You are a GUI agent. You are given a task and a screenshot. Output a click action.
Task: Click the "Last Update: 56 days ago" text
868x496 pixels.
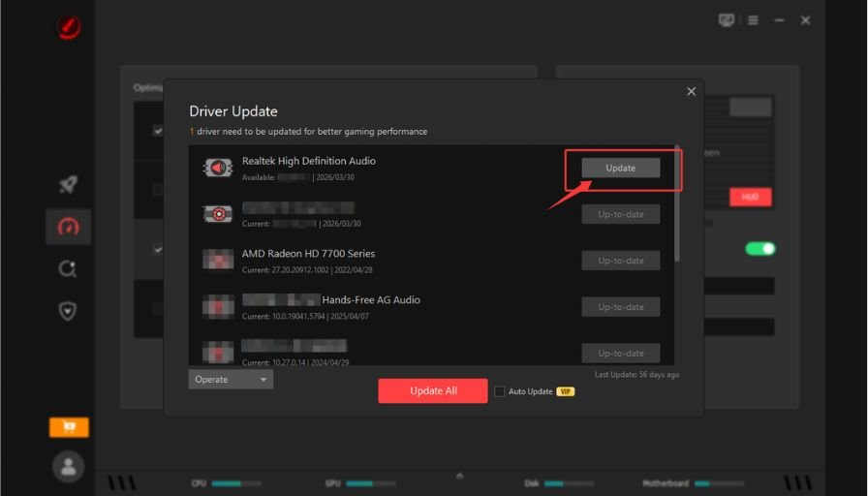636,375
